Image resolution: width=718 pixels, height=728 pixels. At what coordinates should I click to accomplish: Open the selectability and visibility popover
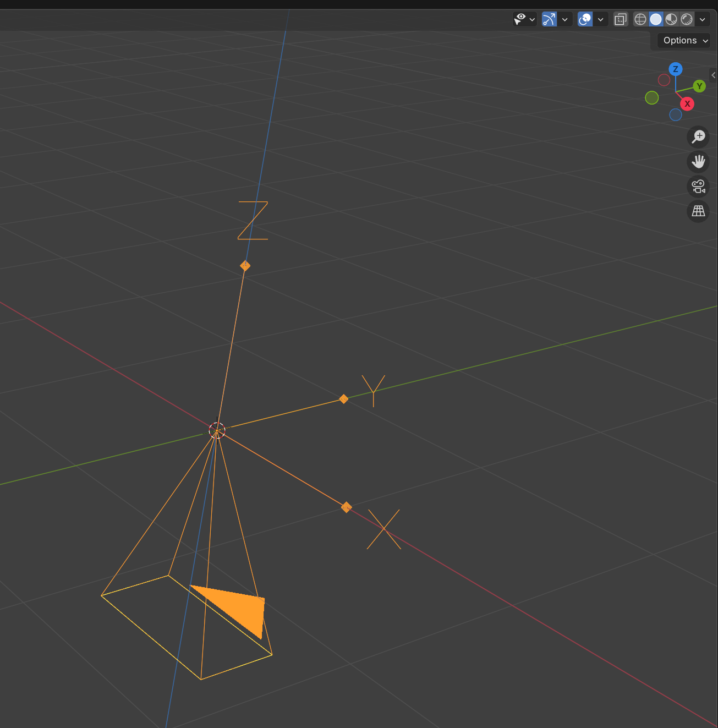(x=524, y=19)
